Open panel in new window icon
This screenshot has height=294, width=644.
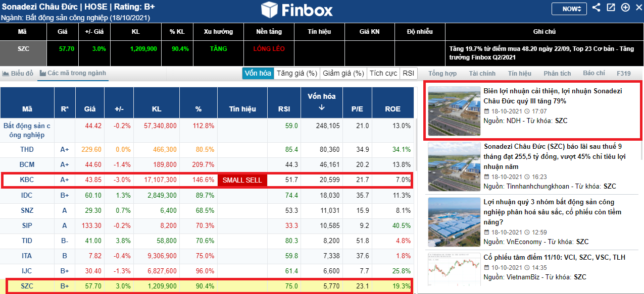click(x=611, y=8)
